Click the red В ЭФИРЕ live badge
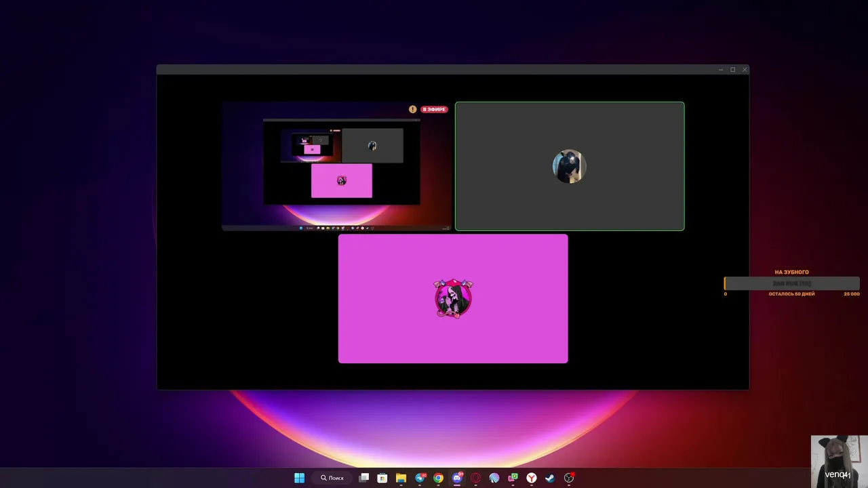This screenshot has width=868, height=488. (x=434, y=109)
